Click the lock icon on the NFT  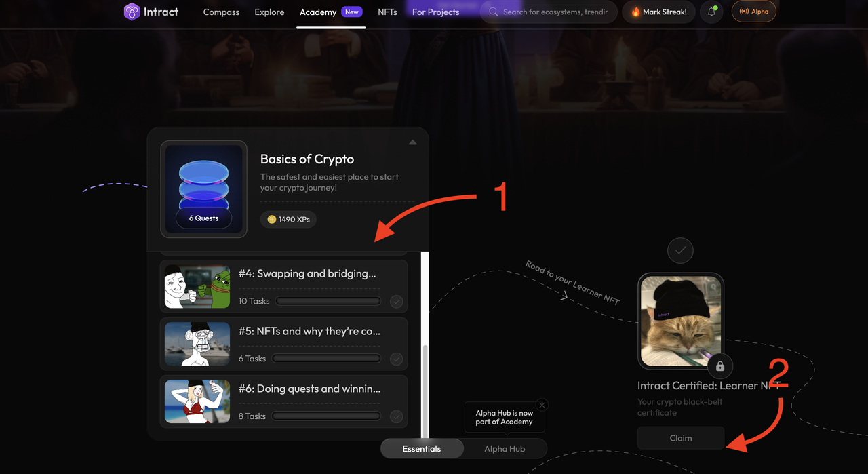(x=720, y=367)
